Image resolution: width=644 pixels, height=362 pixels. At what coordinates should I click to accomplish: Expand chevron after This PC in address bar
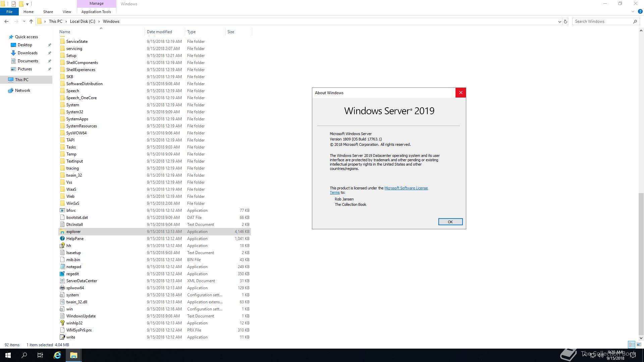pos(66,21)
